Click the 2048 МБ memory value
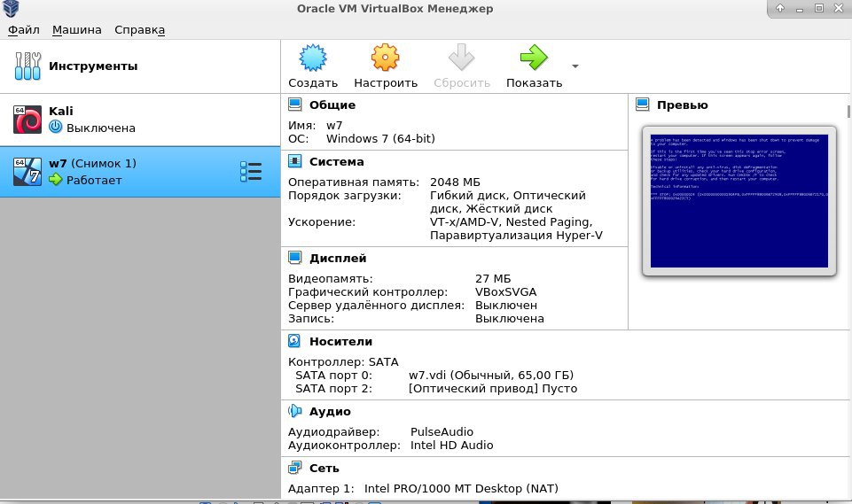Screen dimensions: 852x504 point(455,182)
